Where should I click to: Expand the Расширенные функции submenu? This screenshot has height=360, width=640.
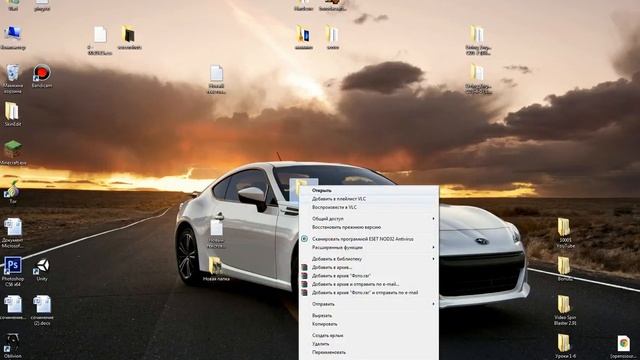click(x=369, y=247)
